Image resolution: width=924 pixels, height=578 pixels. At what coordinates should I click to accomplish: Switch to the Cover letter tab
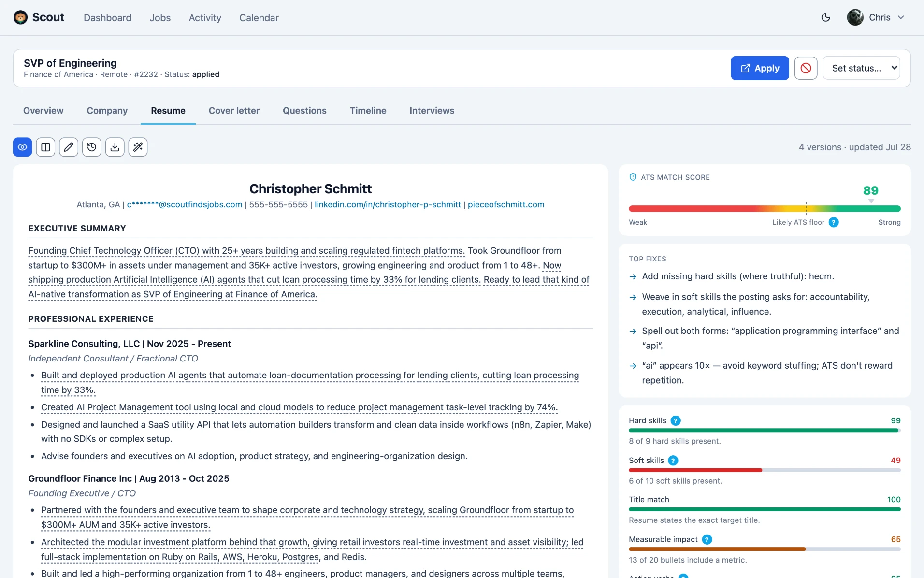[x=234, y=111]
